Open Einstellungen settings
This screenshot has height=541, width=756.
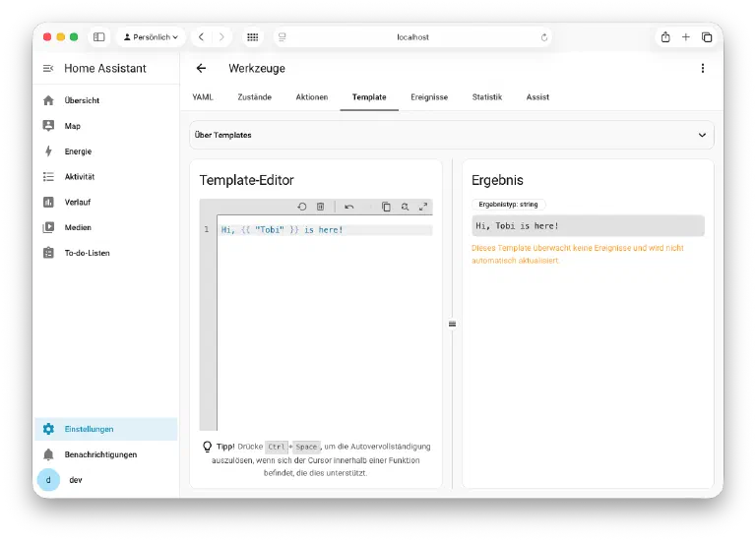[106, 429]
